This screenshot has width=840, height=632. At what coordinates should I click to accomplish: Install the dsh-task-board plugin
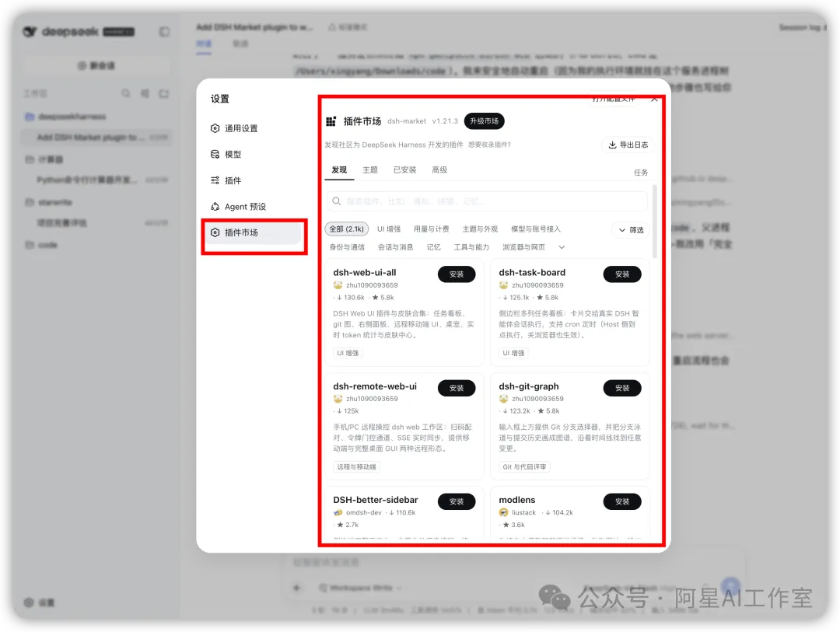622,274
